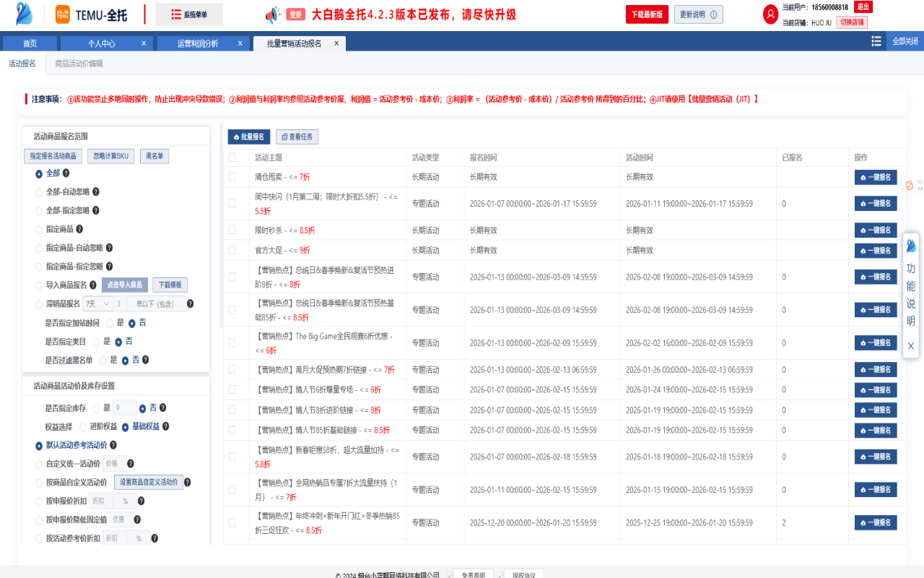Switch to the 首页 tab
Viewport: 924px width, 578px height.
pos(30,43)
